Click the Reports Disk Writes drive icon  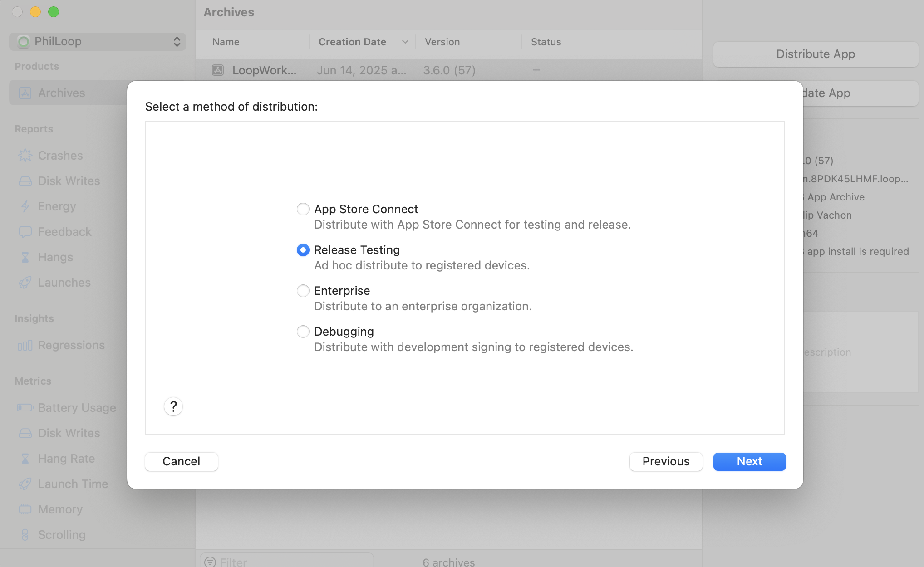[25, 181]
